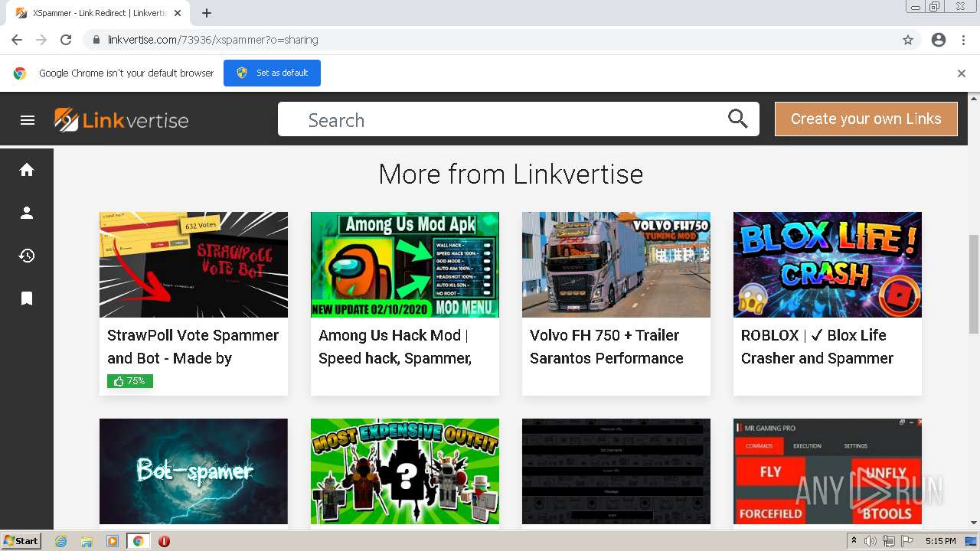Click the scrollbar up arrow
Screen dimensions: 980x551
(x=974, y=98)
